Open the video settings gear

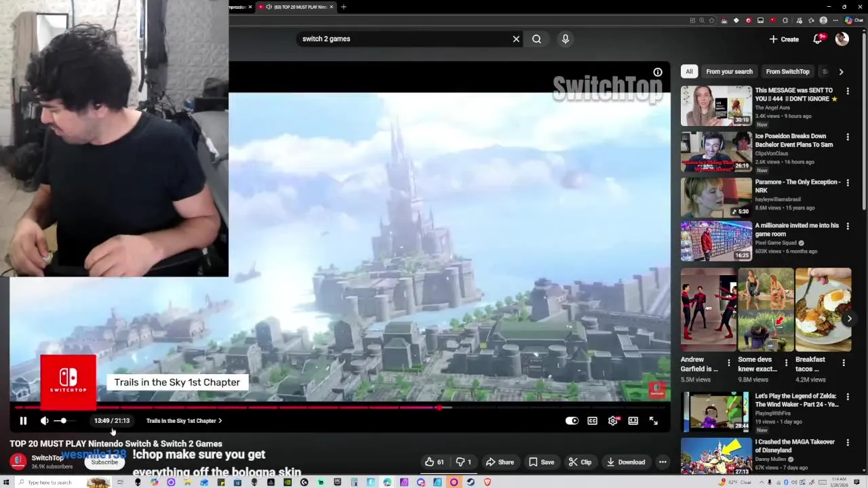pyautogui.click(x=613, y=421)
